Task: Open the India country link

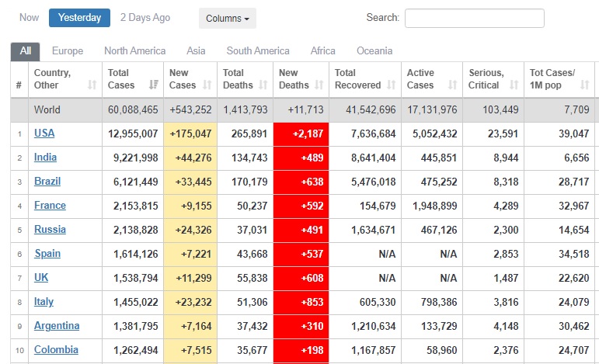Action: click(x=45, y=158)
